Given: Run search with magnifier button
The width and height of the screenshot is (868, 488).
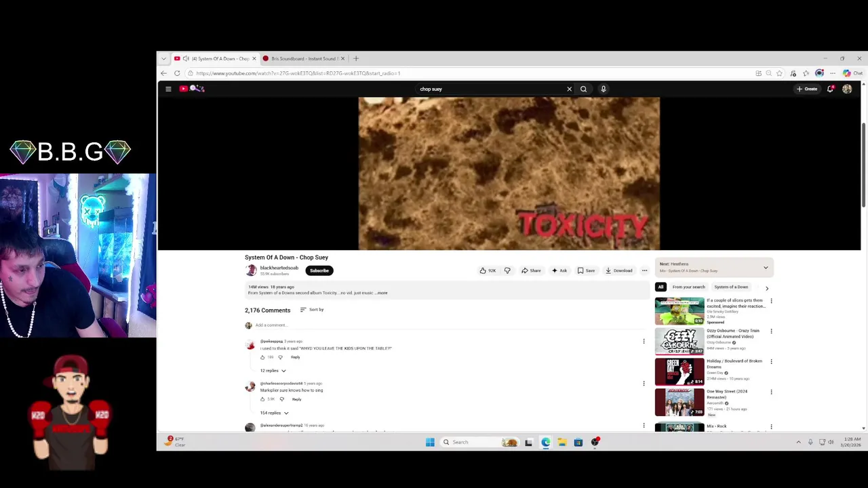Looking at the screenshot, I should pyautogui.click(x=583, y=89).
